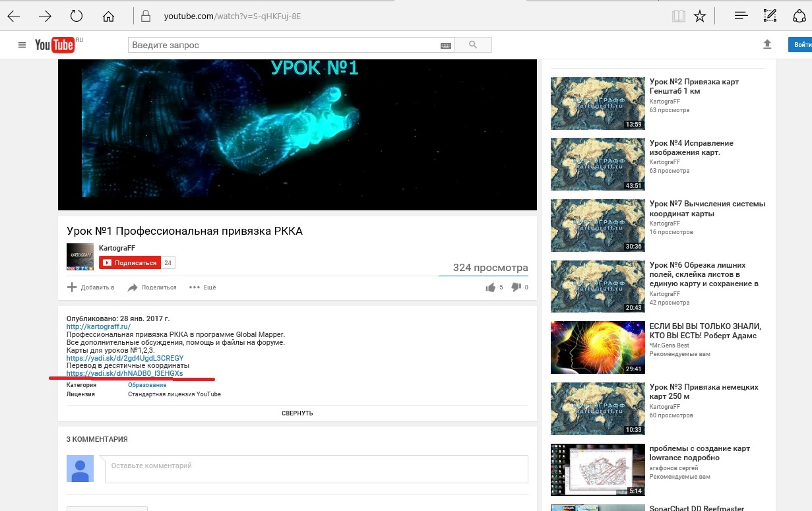Open on-screen keyboard icon in search box
Viewport: 812px width, 511px height.
coord(446,45)
